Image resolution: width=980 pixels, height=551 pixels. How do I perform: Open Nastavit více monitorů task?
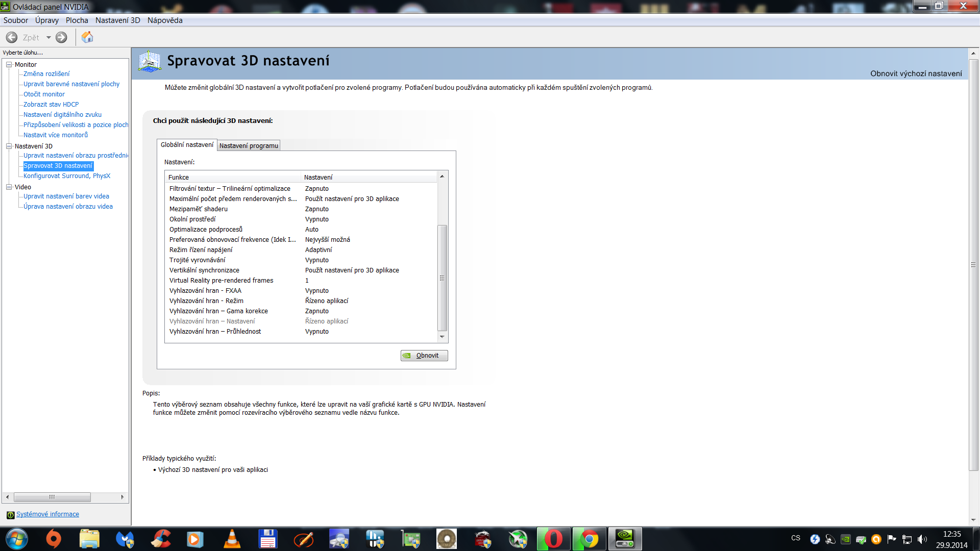tap(56, 135)
